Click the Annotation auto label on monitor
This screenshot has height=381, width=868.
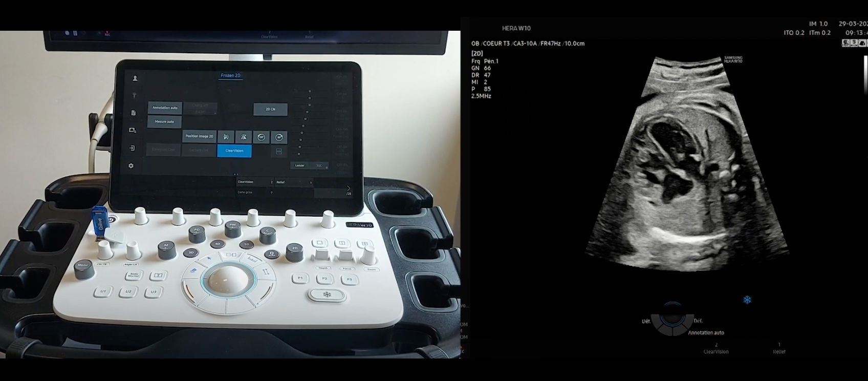(x=706, y=333)
